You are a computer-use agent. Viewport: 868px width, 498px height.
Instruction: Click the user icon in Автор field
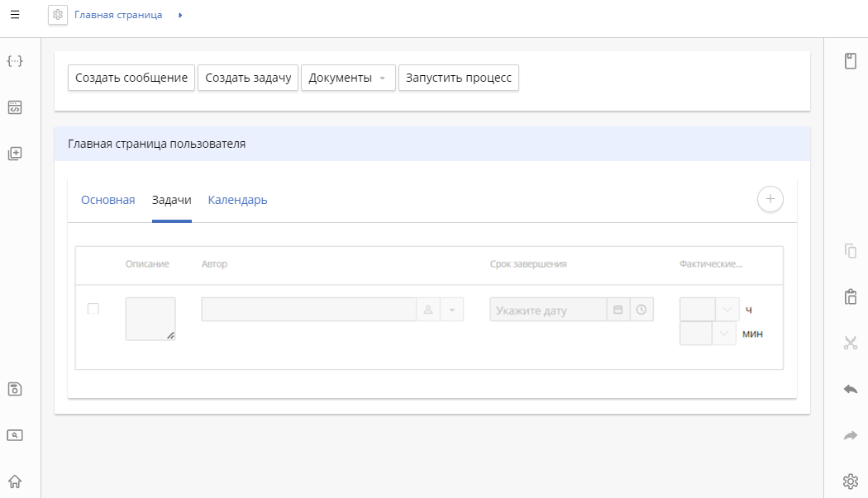[428, 310]
